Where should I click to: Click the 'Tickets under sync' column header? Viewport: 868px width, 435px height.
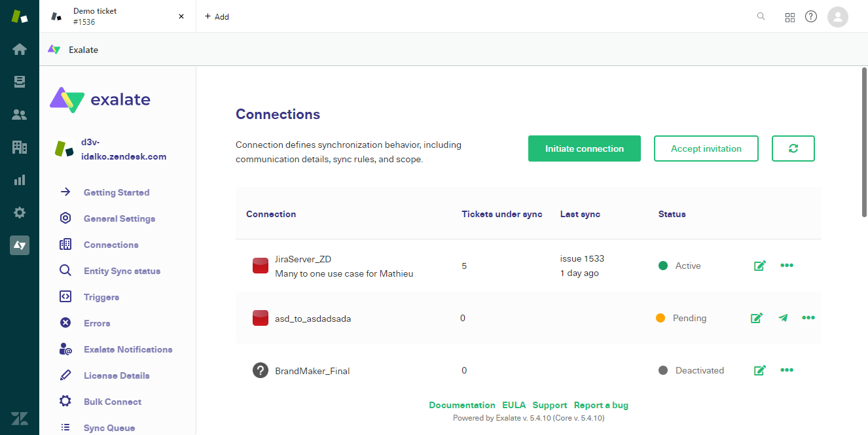pyautogui.click(x=502, y=214)
